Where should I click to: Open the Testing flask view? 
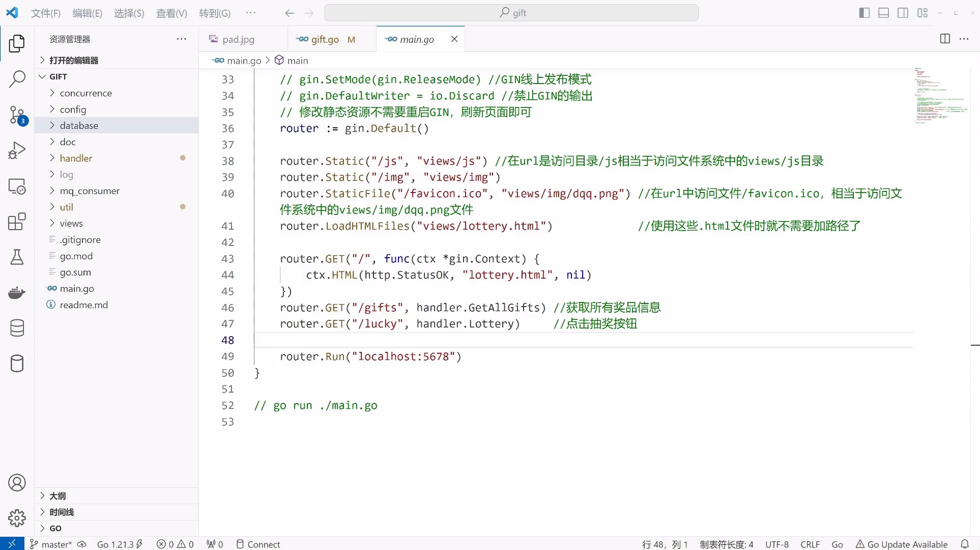coord(17,257)
